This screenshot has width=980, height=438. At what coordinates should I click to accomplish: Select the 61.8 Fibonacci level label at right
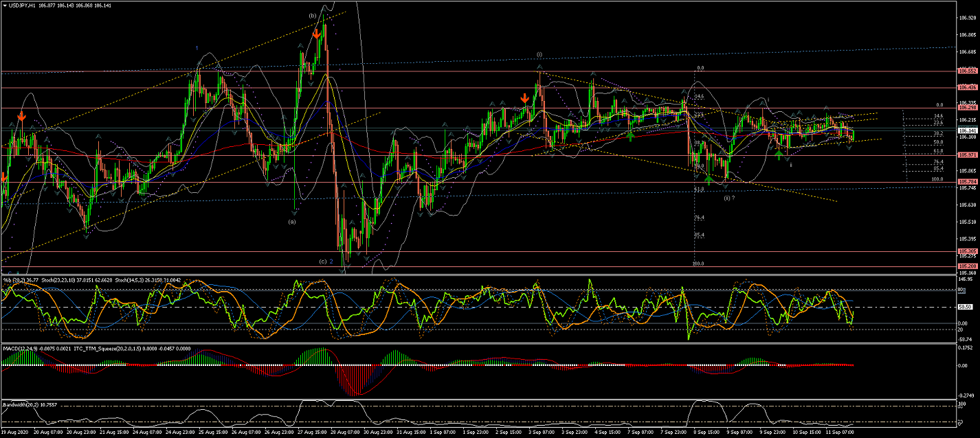[937, 150]
